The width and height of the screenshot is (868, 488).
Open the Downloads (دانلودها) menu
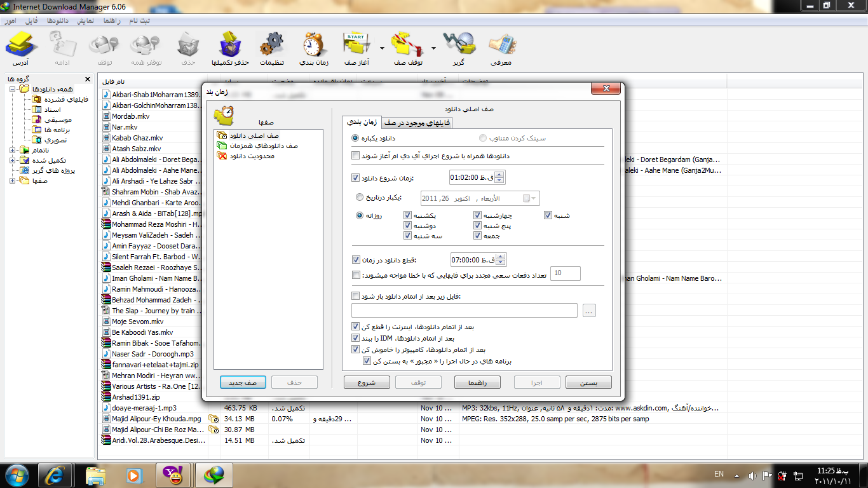pos(58,20)
